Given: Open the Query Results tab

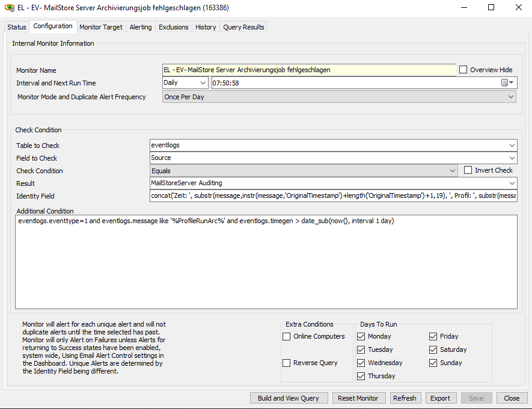Looking at the screenshot, I should [x=243, y=27].
